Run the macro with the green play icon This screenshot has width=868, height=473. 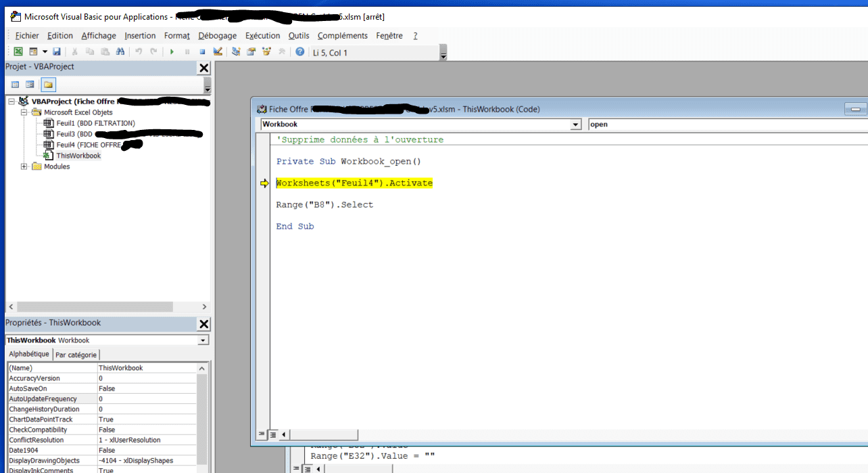click(172, 51)
